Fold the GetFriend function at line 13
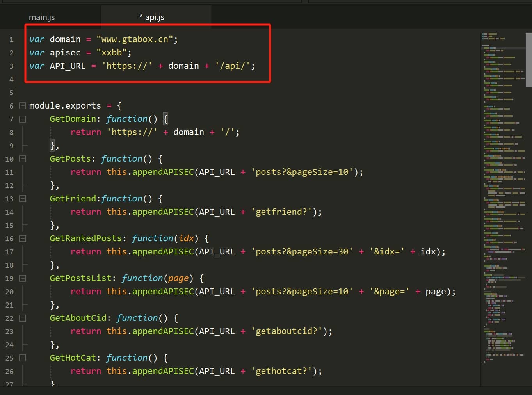Screen dimensions: 532x395 tap(23, 199)
